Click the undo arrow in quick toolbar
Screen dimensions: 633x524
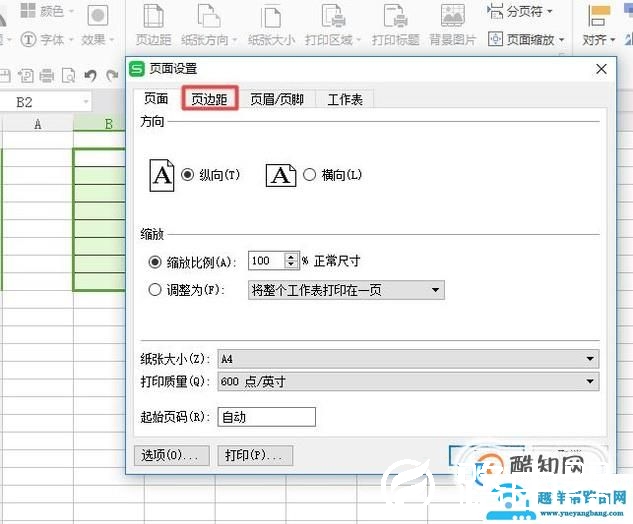pyautogui.click(x=90, y=75)
